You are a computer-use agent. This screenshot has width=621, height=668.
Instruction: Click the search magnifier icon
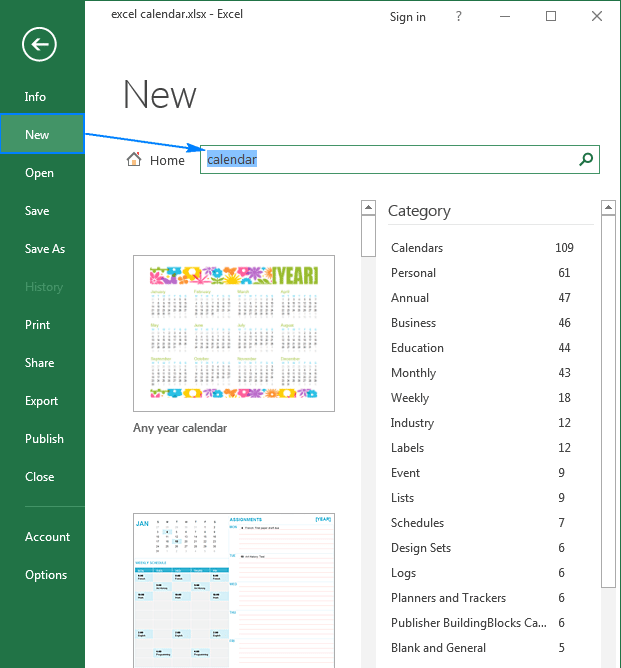pos(586,159)
